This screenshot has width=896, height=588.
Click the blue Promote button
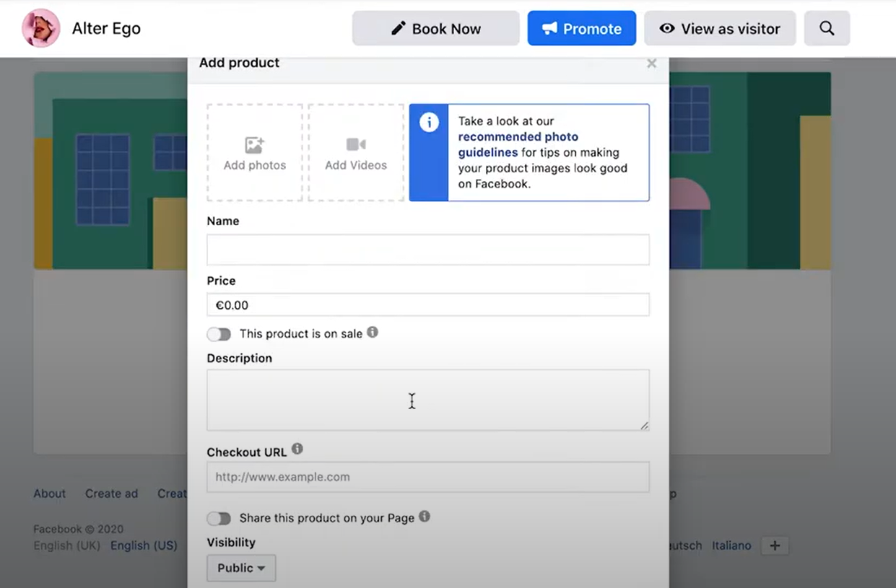click(581, 29)
